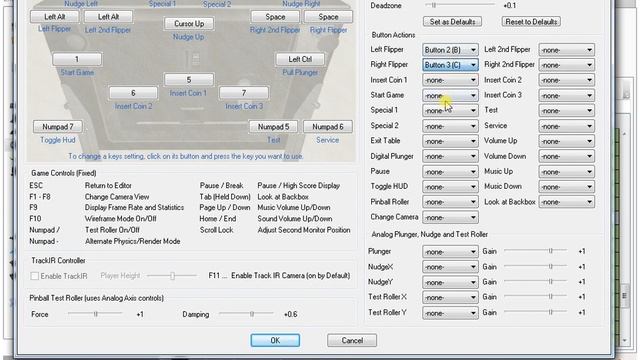This screenshot has height=360, width=640.
Task: Open Insert Coin 3 button action dropdown
Action: pyautogui.click(x=567, y=96)
